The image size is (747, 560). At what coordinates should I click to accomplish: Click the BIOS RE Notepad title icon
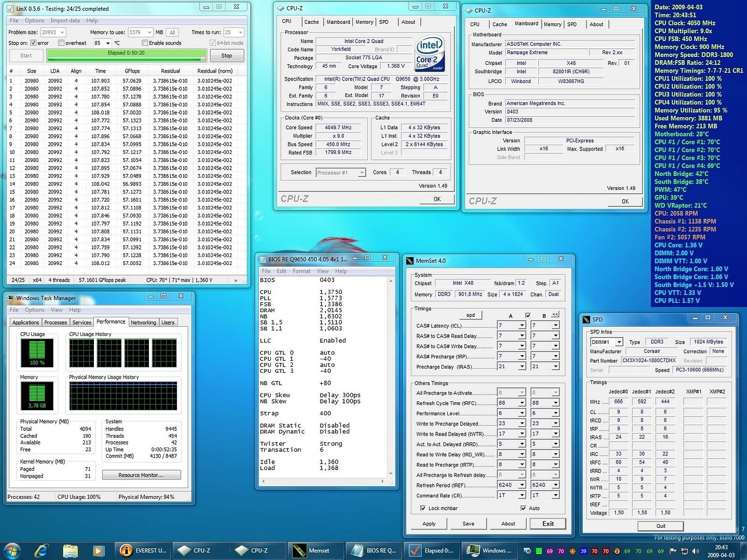click(262, 259)
